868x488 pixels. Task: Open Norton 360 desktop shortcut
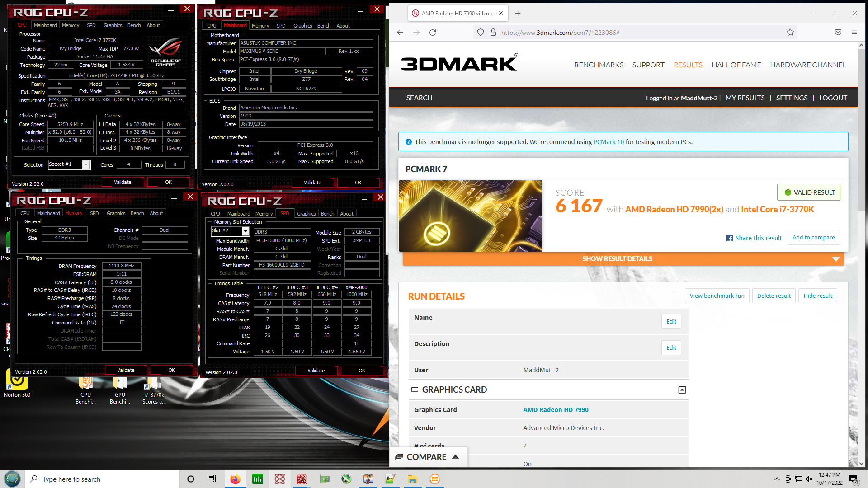point(17,383)
